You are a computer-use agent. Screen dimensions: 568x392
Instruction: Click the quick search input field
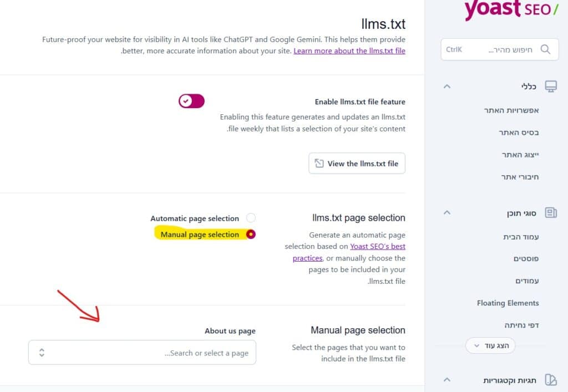coord(500,49)
